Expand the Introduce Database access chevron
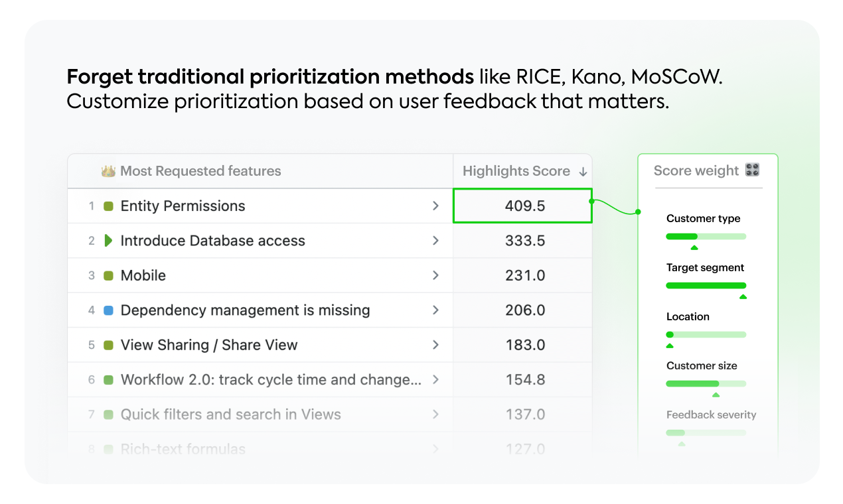Screen dimensions: 843x504 point(435,241)
